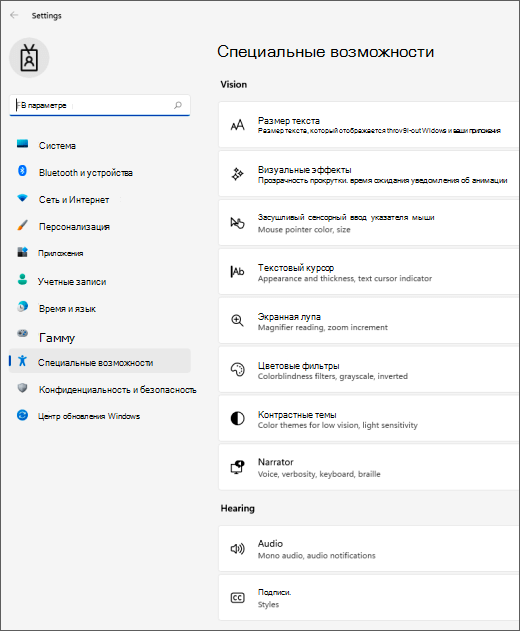Click the Учетные записи person icon

point(23,279)
